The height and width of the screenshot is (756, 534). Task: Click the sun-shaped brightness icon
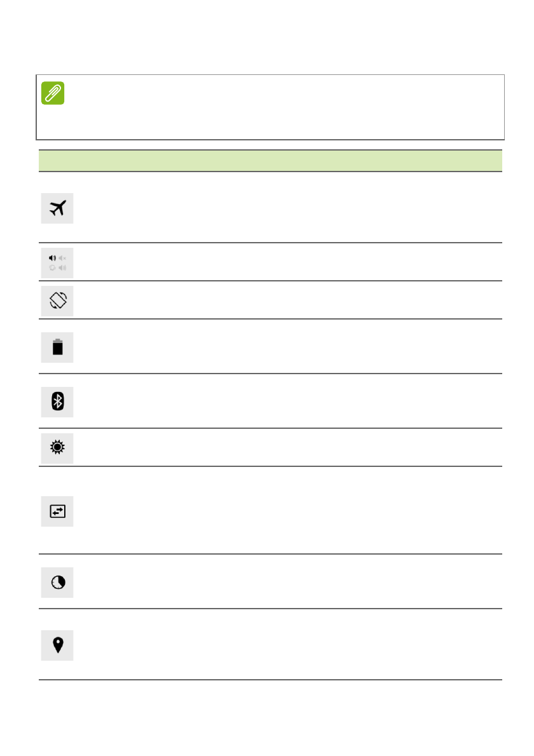[x=57, y=447]
